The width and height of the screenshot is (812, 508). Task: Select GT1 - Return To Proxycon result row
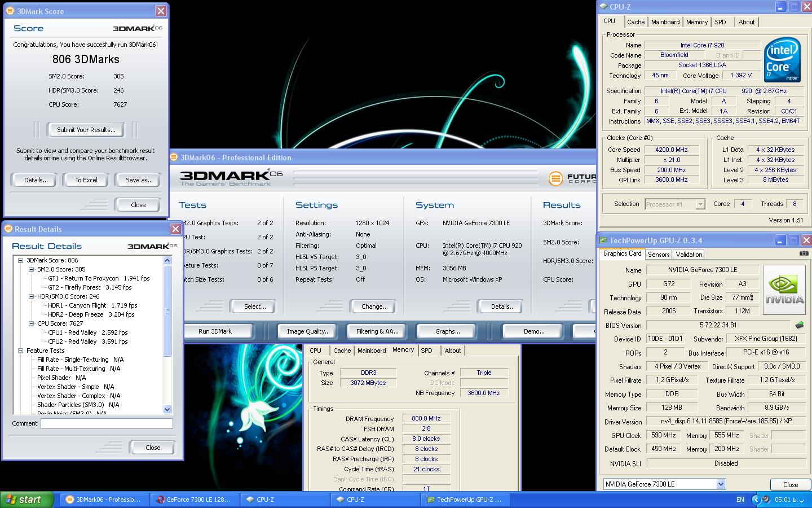(99, 278)
